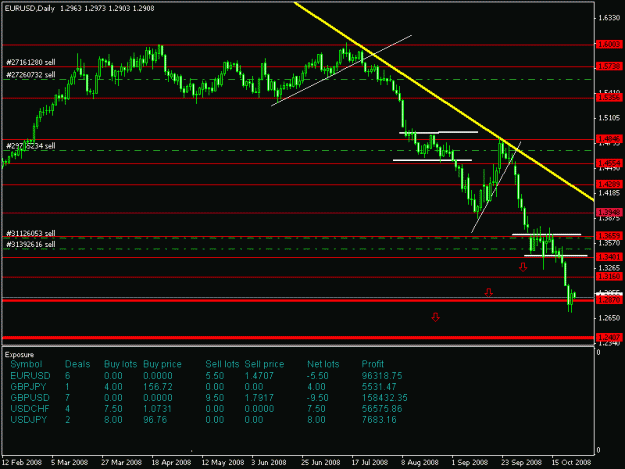
Task: Click the pink 1.3948 price label
Action: tap(609, 212)
